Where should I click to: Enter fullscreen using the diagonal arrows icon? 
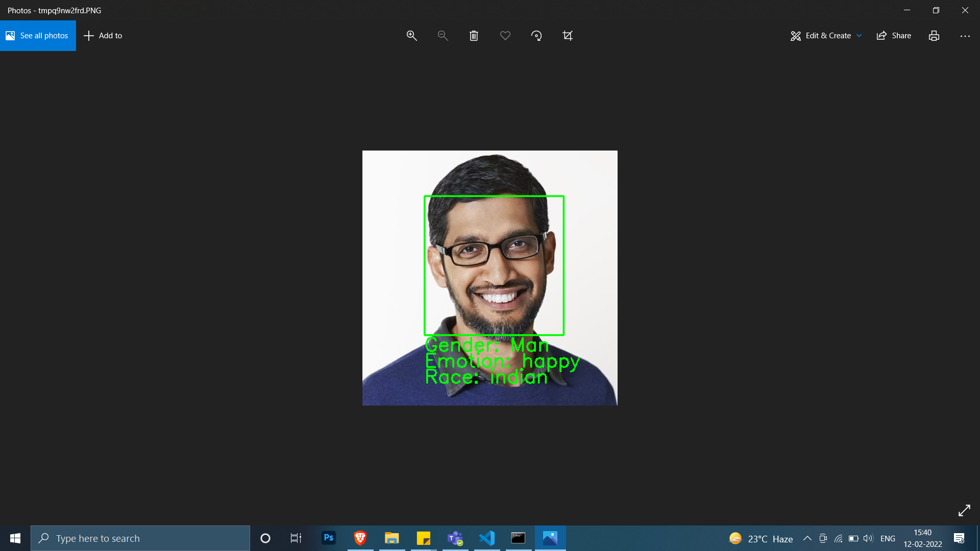964,510
